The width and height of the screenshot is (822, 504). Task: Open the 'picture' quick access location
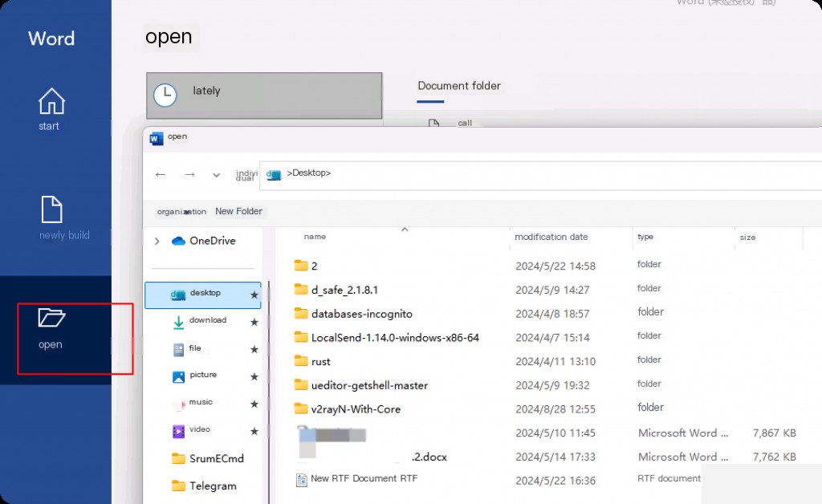(194, 376)
